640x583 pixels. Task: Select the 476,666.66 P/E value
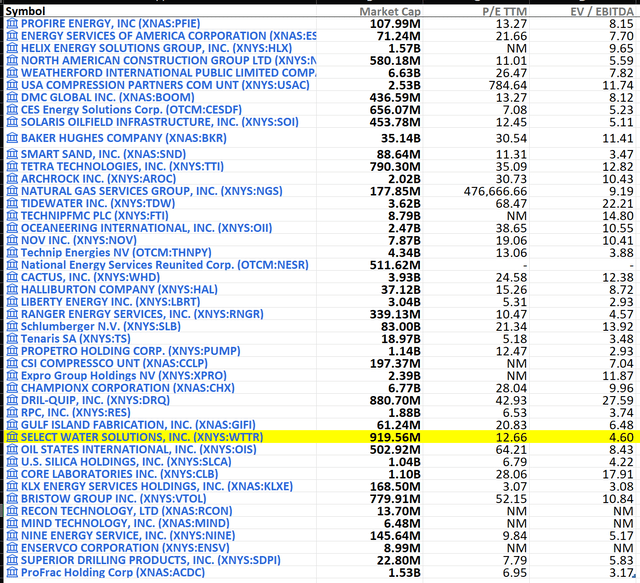(x=495, y=191)
